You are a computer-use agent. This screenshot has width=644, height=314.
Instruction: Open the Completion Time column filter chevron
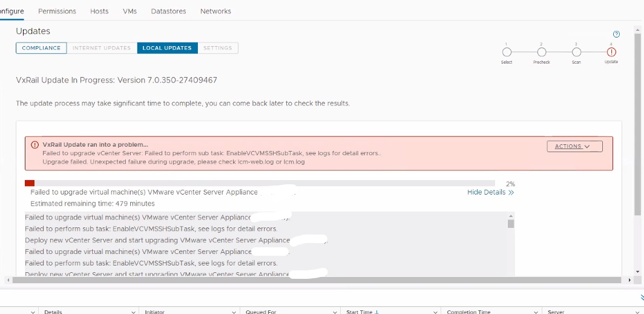point(536,312)
